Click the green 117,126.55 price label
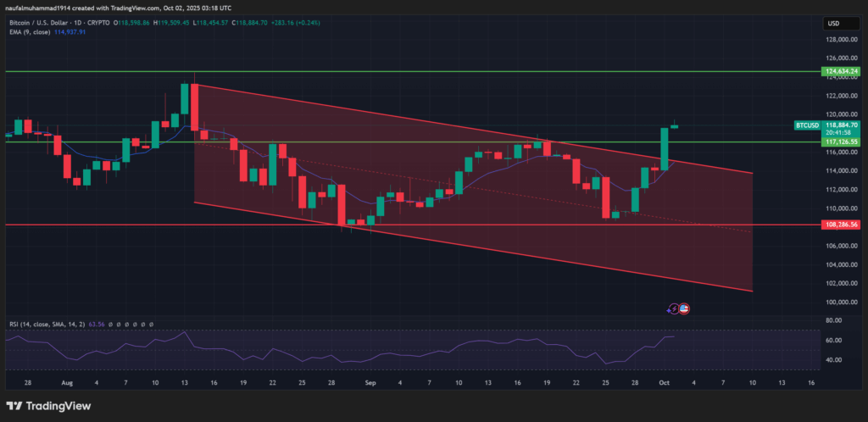868x422 pixels. point(842,142)
